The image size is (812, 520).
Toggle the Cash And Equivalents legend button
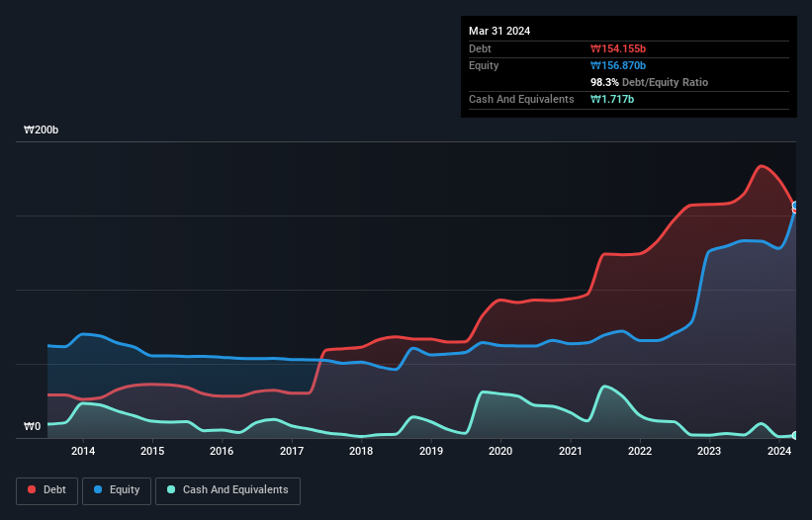tap(227, 490)
